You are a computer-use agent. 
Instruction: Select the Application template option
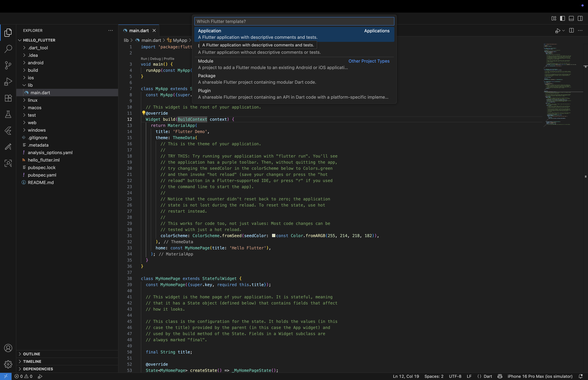click(294, 34)
